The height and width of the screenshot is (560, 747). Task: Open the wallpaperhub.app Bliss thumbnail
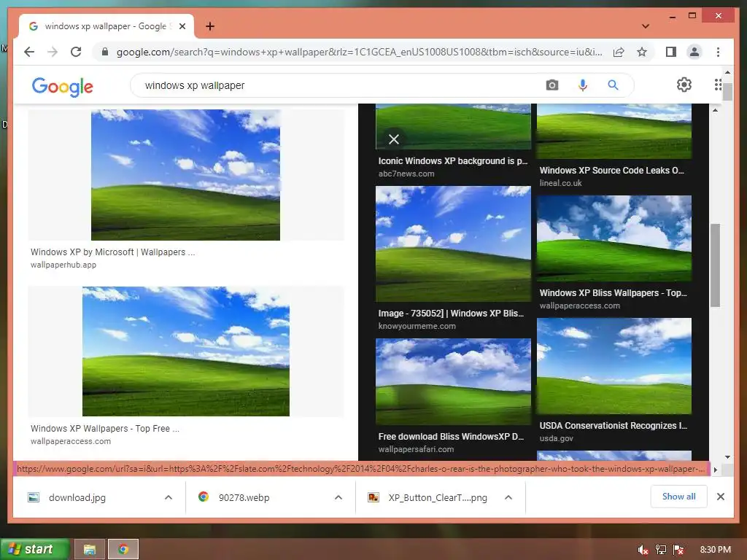click(x=185, y=175)
